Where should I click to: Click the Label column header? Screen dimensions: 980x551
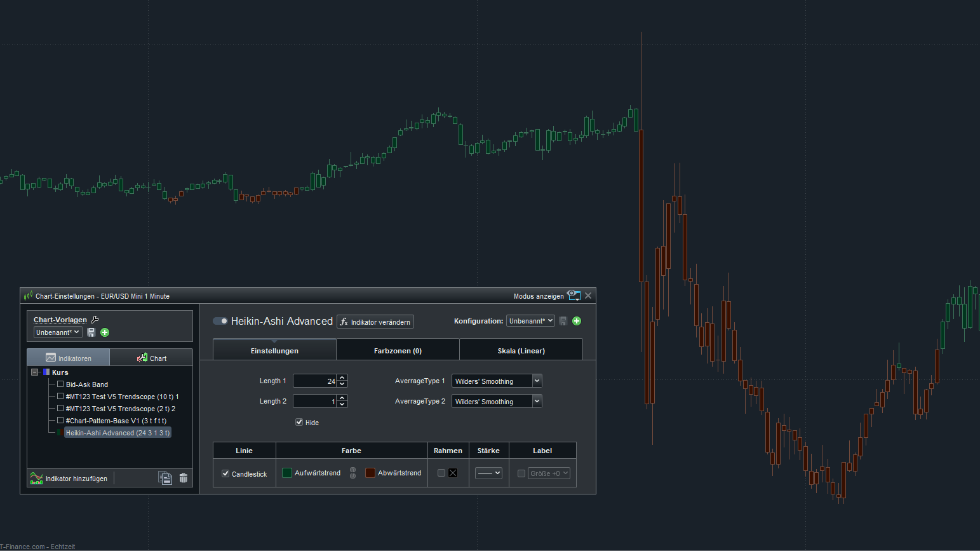click(542, 451)
